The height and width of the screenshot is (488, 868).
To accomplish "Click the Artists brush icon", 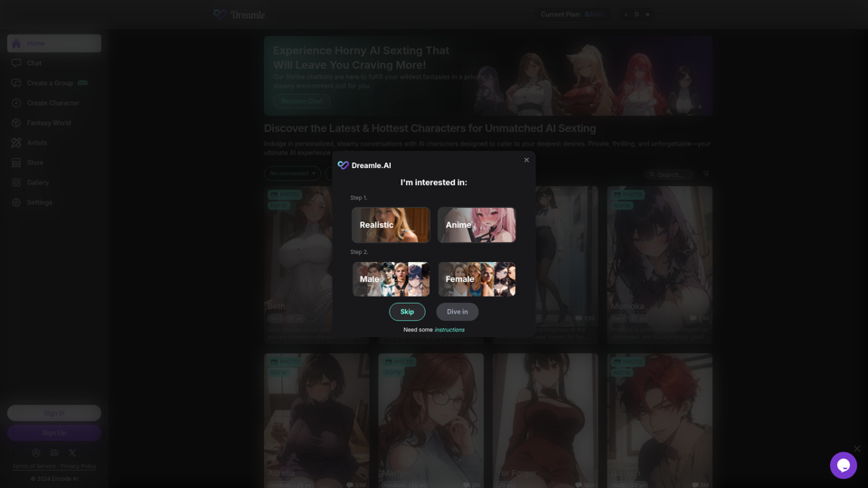I will 16,143.
